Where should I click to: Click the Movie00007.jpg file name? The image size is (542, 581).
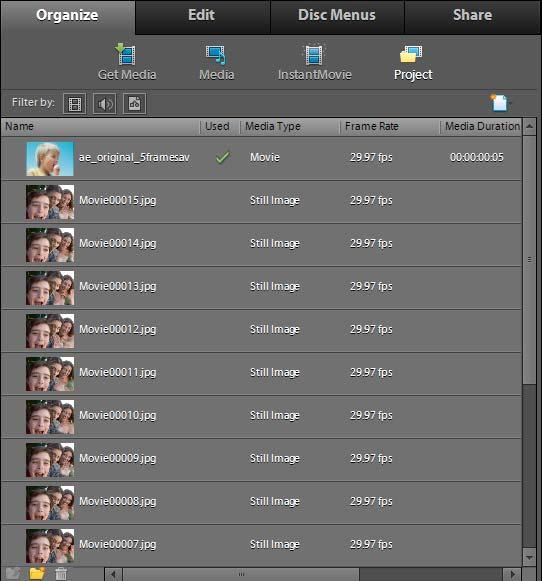pyautogui.click(x=117, y=544)
